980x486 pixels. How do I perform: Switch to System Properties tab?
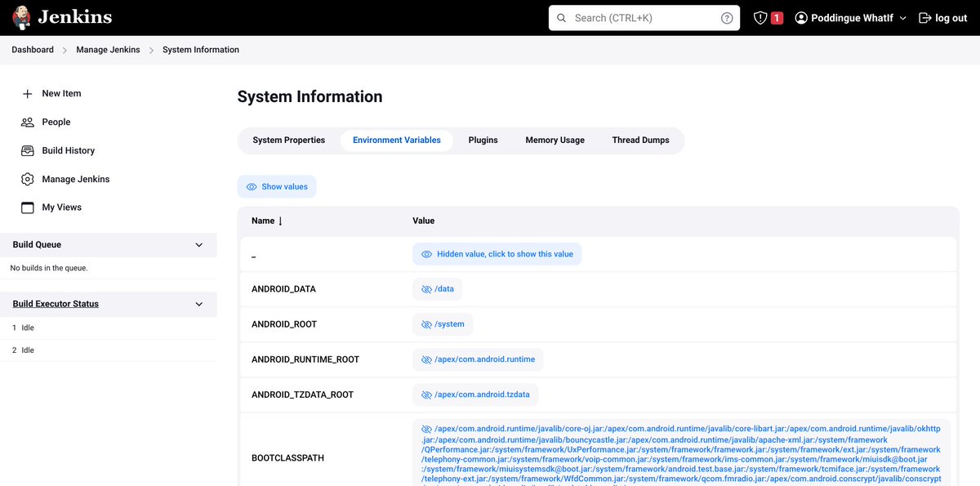(x=289, y=140)
